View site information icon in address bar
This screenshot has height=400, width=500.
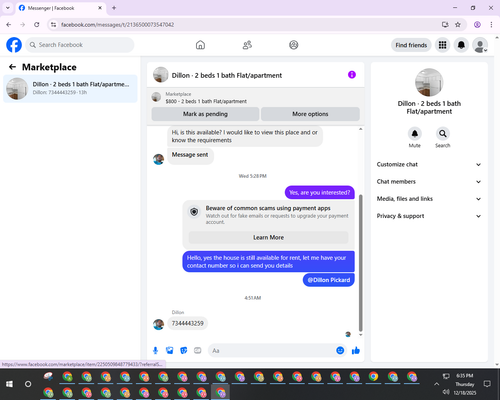click(x=54, y=24)
